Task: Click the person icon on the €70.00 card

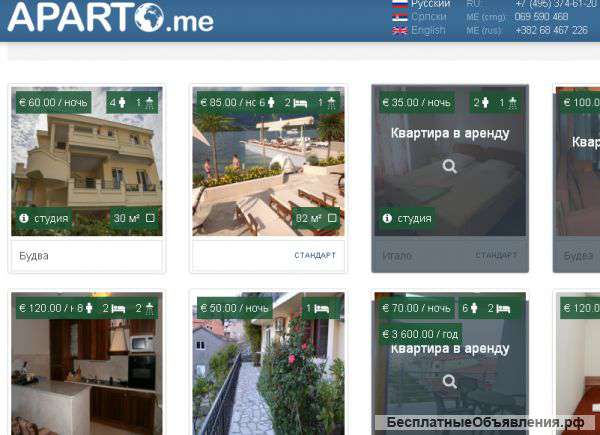Action: (x=474, y=308)
